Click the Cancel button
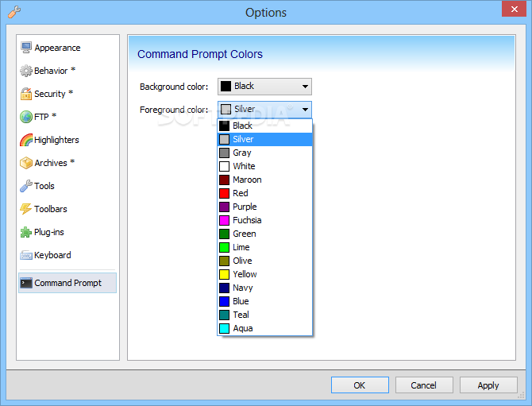The width and height of the screenshot is (532, 406). (x=424, y=385)
